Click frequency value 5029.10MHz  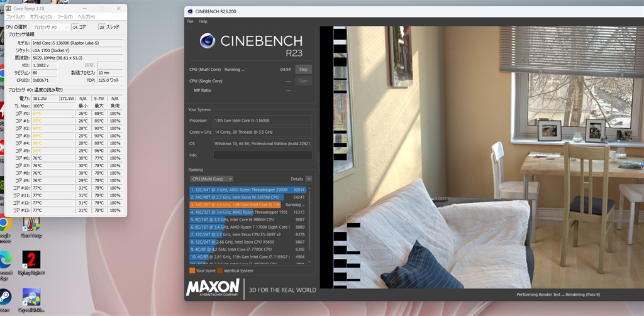point(77,58)
